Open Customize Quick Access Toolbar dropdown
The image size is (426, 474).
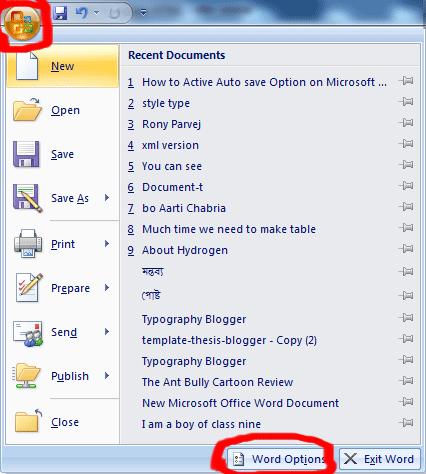point(143,13)
